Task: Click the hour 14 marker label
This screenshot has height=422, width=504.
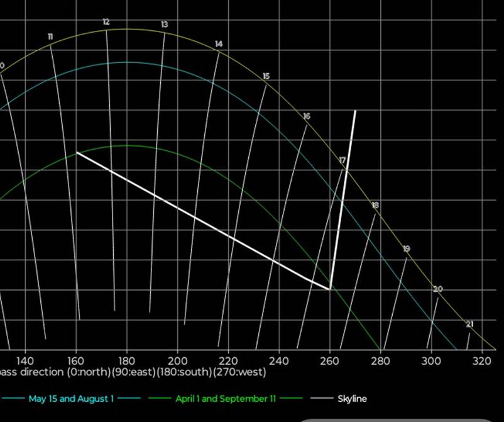Action: tap(219, 44)
